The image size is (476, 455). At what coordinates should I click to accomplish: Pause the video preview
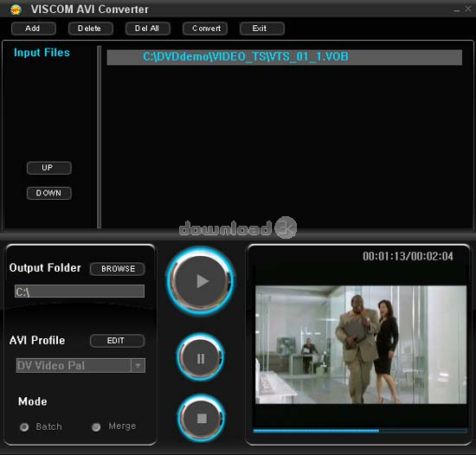click(201, 358)
